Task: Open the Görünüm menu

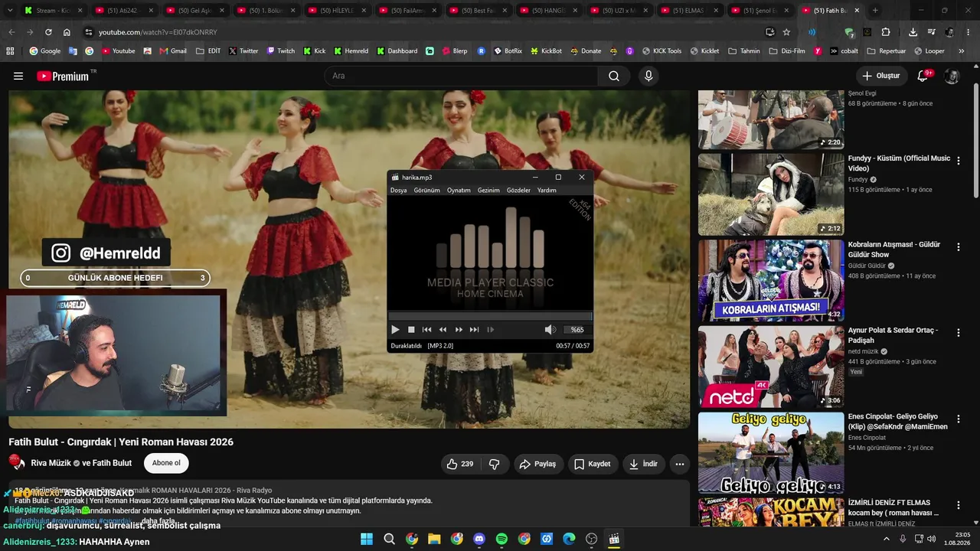Action: (427, 191)
